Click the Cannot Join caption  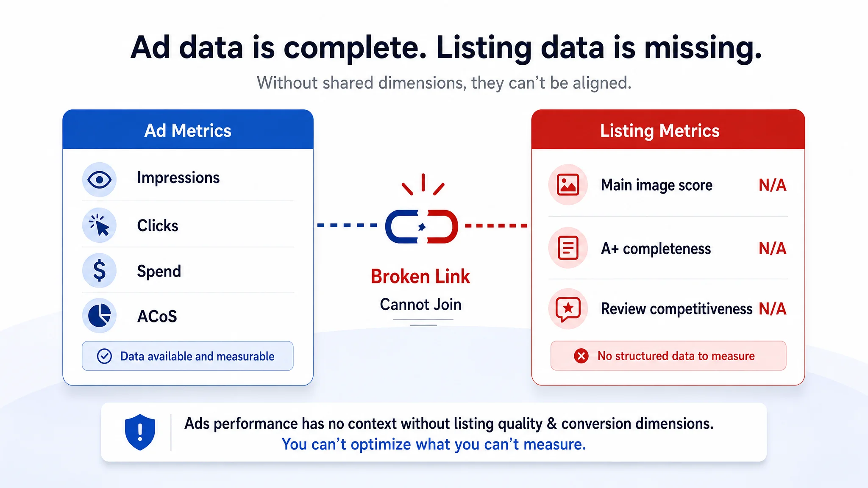coord(420,305)
